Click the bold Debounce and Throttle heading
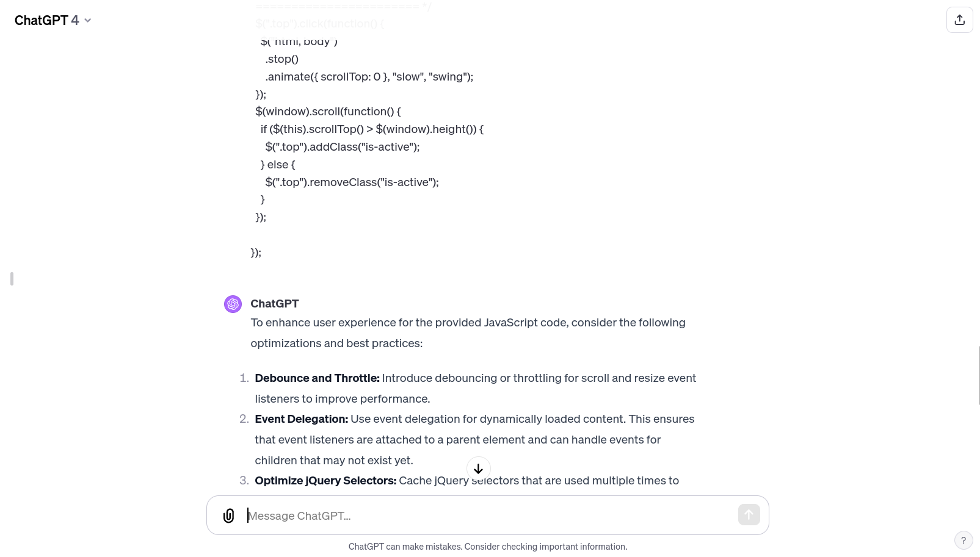The width and height of the screenshot is (980, 557). 317,378
